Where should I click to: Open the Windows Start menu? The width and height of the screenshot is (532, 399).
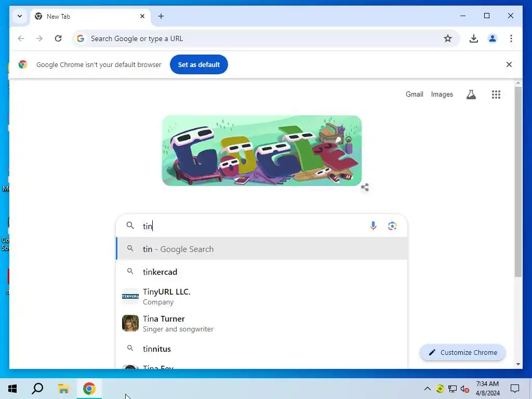(x=12, y=389)
